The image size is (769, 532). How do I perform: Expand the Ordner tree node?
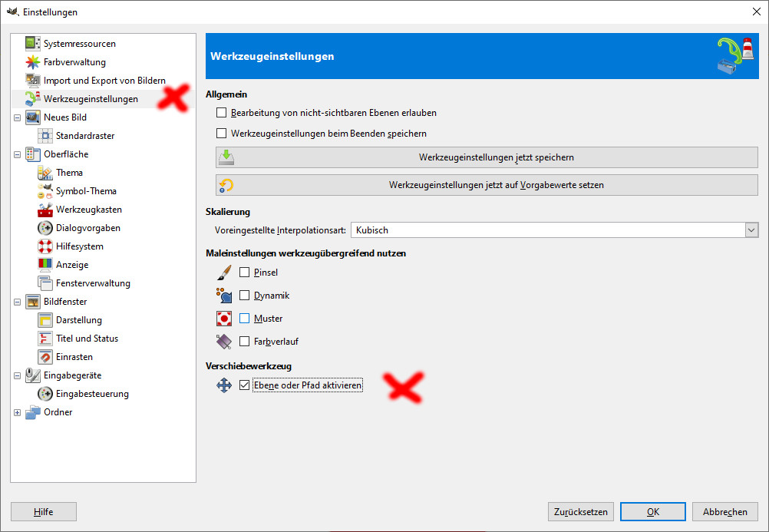[17, 412]
